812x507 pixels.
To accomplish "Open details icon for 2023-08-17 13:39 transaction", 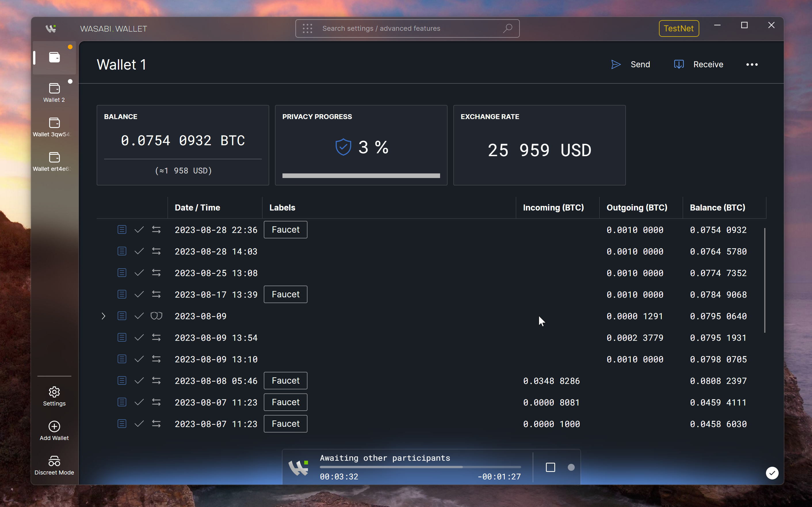I will (122, 294).
